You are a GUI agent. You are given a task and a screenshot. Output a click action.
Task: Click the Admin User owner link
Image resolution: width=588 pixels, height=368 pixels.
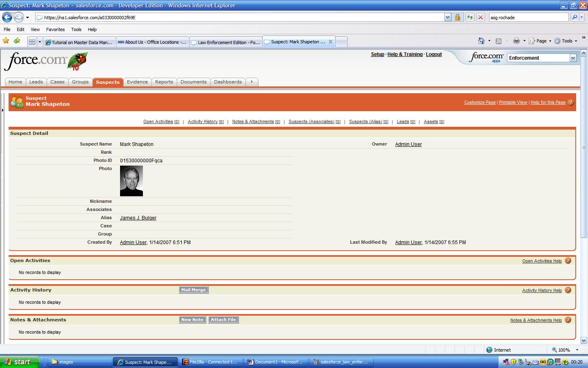pos(408,144)
